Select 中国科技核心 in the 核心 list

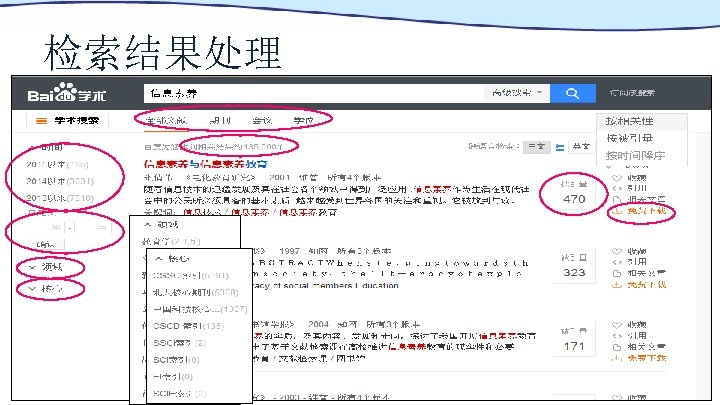pos(200,309)
